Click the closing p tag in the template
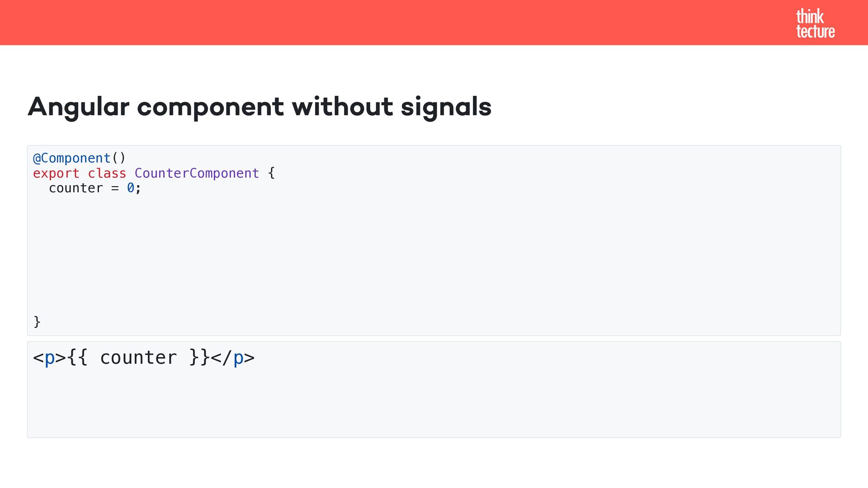The width and height of the screenshot is (868, 488). [233, 358]
